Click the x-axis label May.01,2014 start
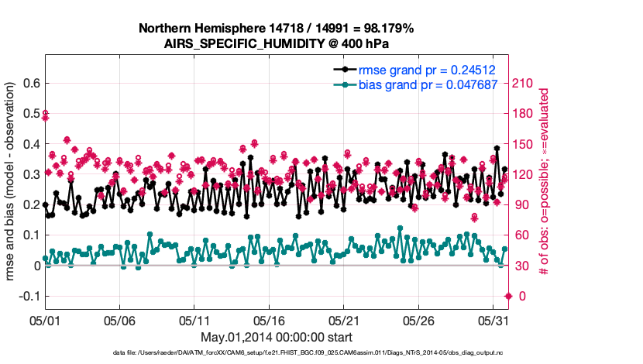This screenshot has width=643, height=364. [x=276, y=337]
